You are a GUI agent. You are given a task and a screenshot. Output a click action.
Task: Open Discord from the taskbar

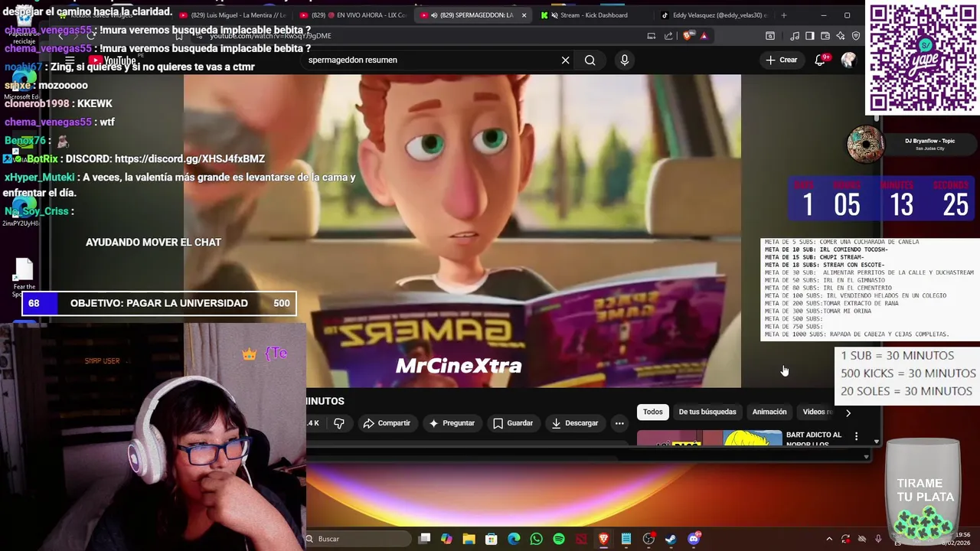694,539
